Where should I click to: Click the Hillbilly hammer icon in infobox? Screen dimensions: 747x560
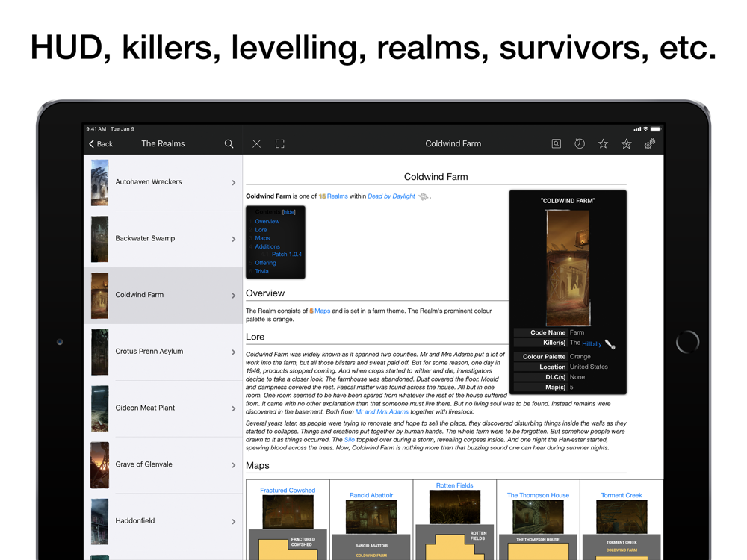coord(610,344)
